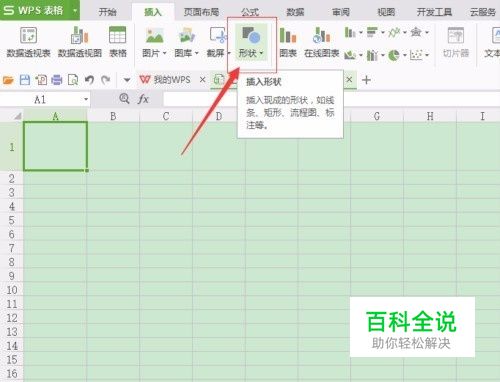
Task: Open the WPS 表格 application menu arrow
Action: [75, 10]
